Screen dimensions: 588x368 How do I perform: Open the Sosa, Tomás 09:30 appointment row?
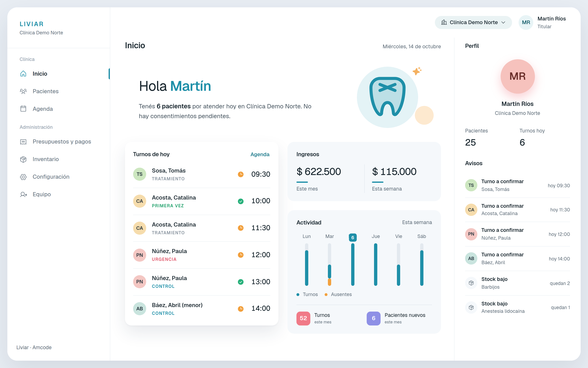tap(202, 174)
